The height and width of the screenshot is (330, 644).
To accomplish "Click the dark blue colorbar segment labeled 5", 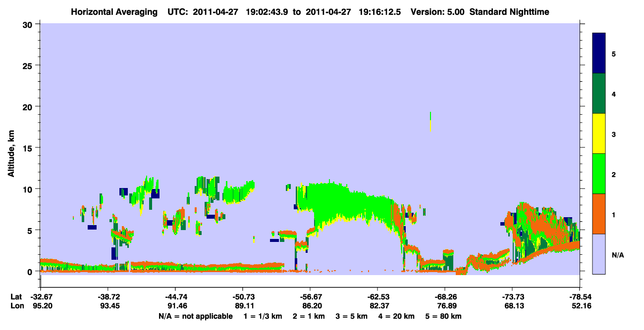I will (599, 53).
